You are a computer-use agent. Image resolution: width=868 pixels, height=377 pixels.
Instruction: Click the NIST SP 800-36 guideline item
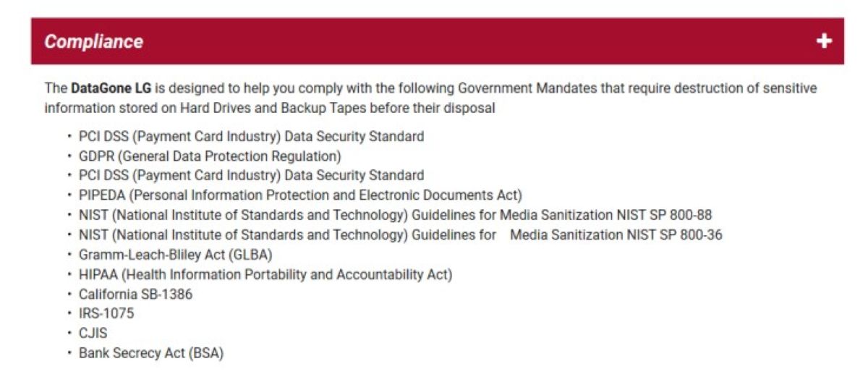tap(400, 234)
